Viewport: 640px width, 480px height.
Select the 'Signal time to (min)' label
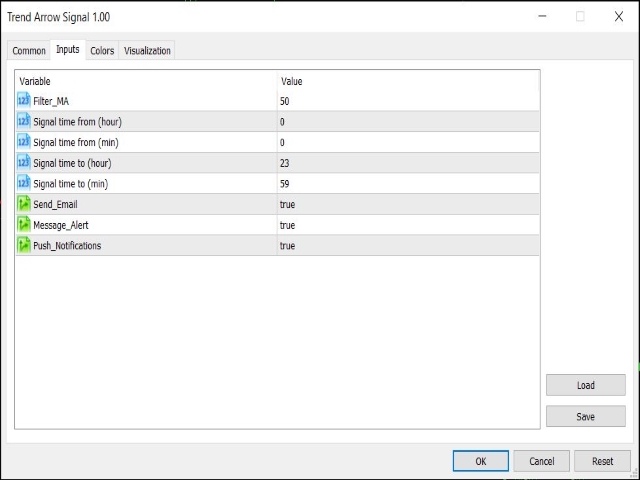[x=71, y=184]
